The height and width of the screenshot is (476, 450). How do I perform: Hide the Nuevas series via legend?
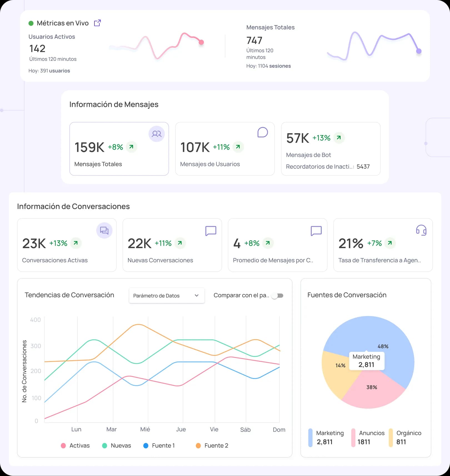click(117, 445)
